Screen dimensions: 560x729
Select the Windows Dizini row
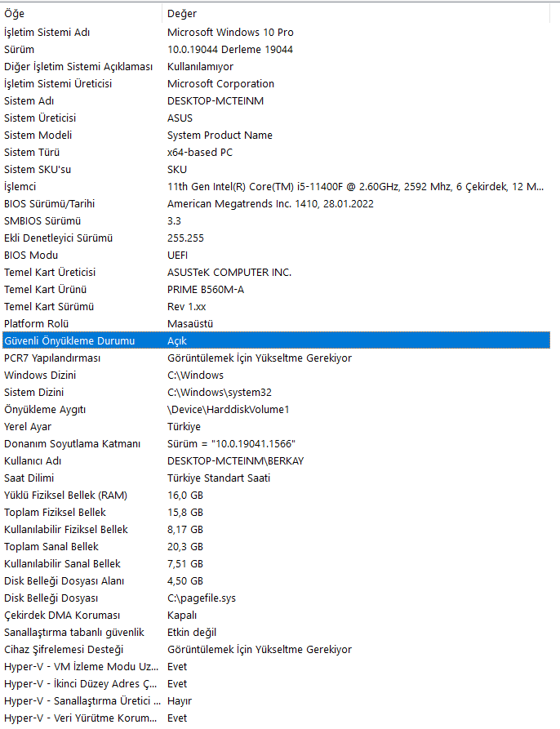[276, 376]
